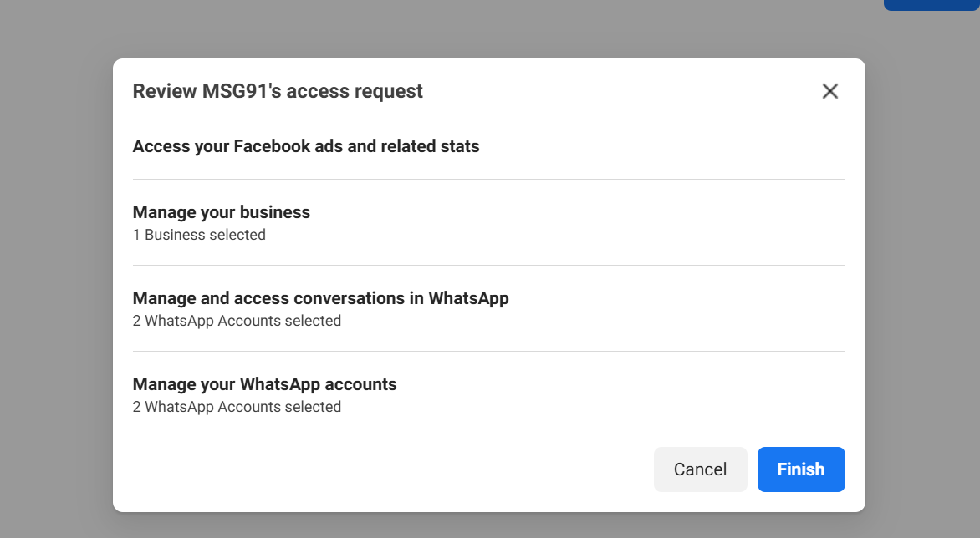
Task: Select "Manage and access conversations in WhatsApp" heading
Action: (x=320, y=298)
